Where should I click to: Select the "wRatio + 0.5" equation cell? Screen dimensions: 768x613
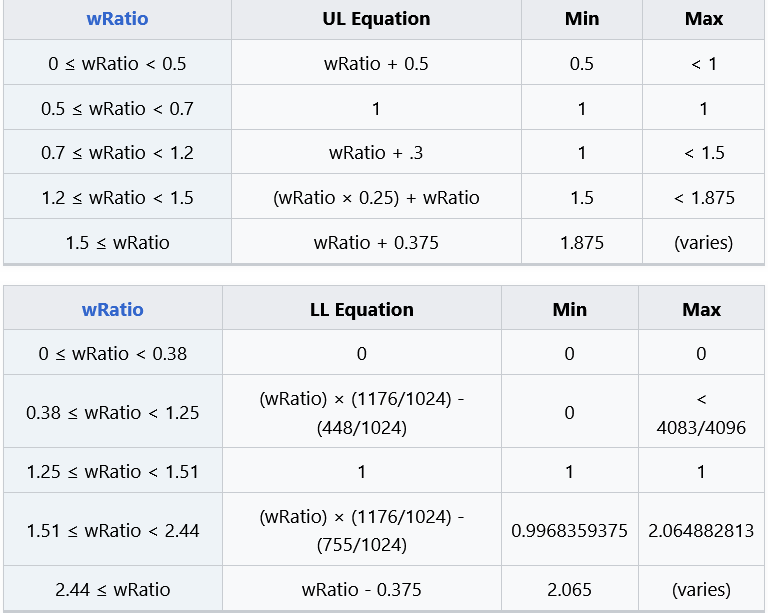(376, 64)
